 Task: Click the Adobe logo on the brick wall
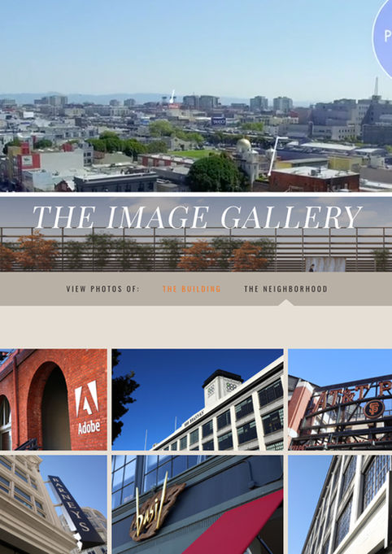click(87, 407)
